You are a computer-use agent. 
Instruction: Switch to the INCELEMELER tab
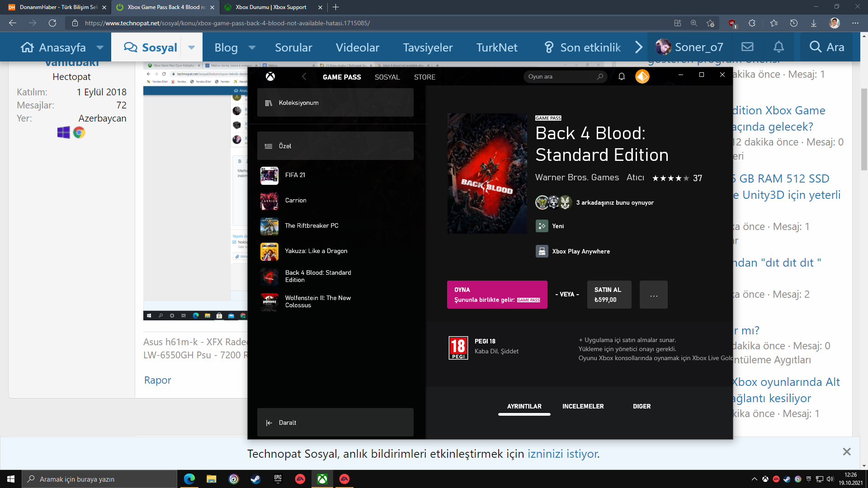click(583, 406)
